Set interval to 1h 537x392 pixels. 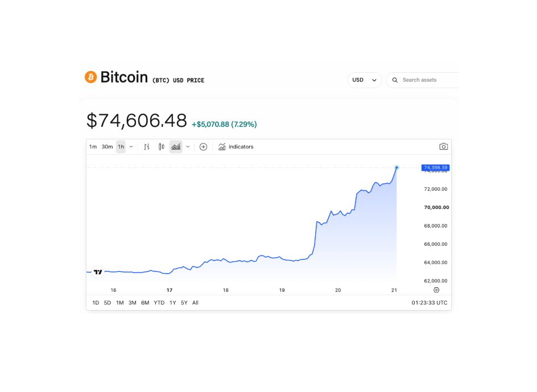pos(121,147)
